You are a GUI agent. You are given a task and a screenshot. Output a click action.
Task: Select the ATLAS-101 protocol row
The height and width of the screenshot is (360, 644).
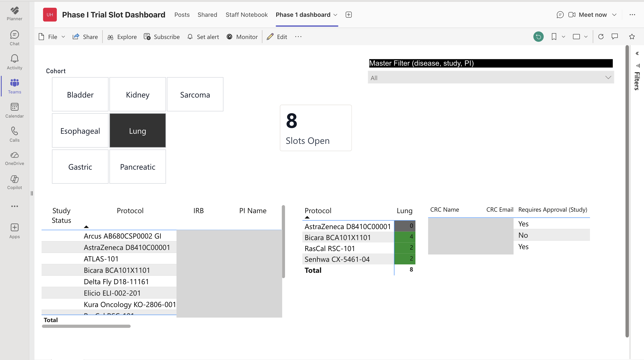coord(109,259)
